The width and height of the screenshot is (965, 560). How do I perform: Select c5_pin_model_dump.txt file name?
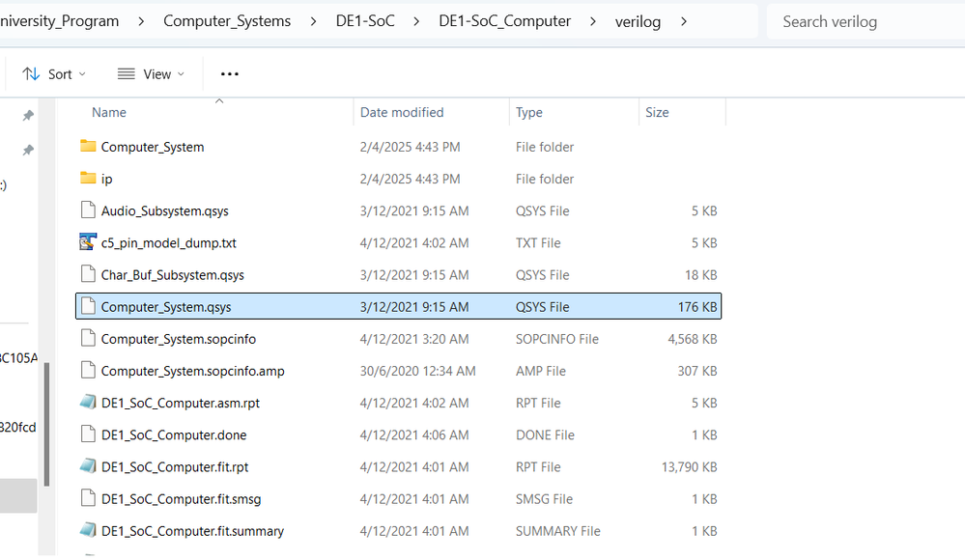click(169, 243)
